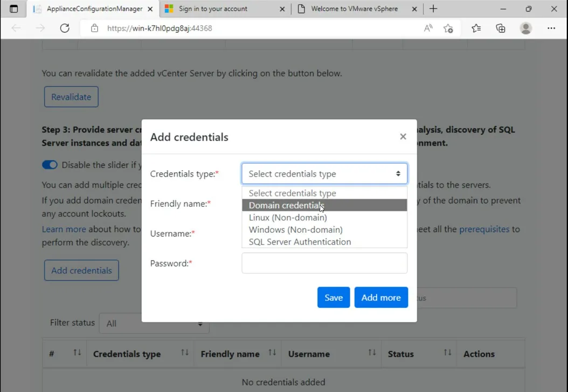
Task: Select SQL Server Authentication option
Action: 324,242
